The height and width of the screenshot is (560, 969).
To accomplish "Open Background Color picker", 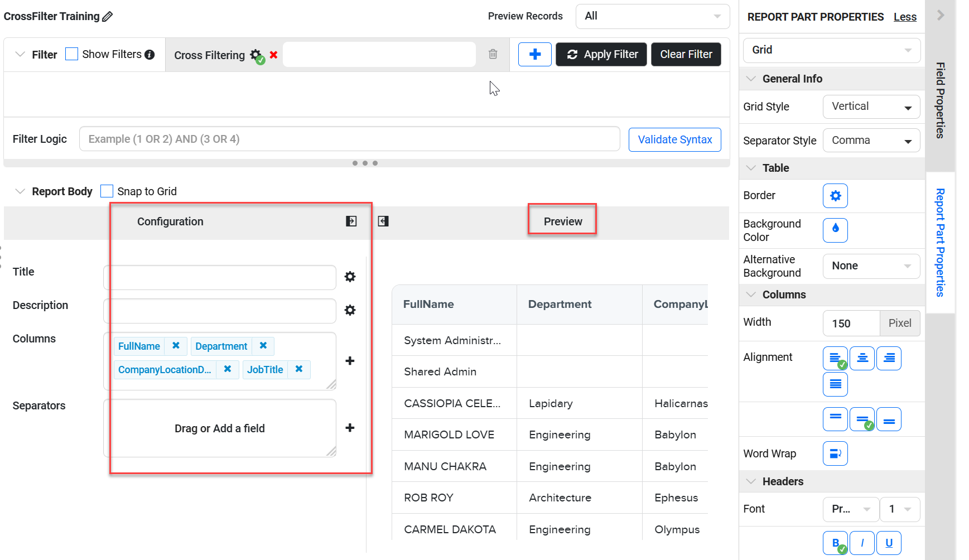I will tap(835, 230).
